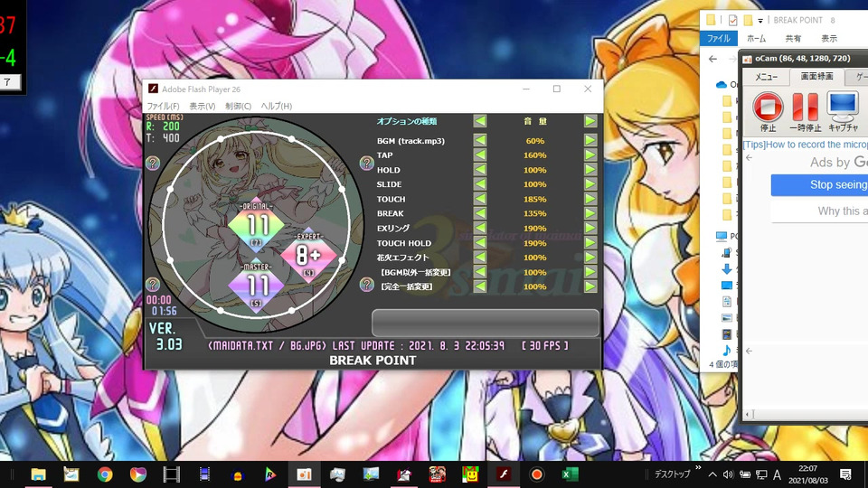Open the ヘルプ(H) menu in Flash Player
The height and width of the screenshot is (488, 868).
pos(277,107)
